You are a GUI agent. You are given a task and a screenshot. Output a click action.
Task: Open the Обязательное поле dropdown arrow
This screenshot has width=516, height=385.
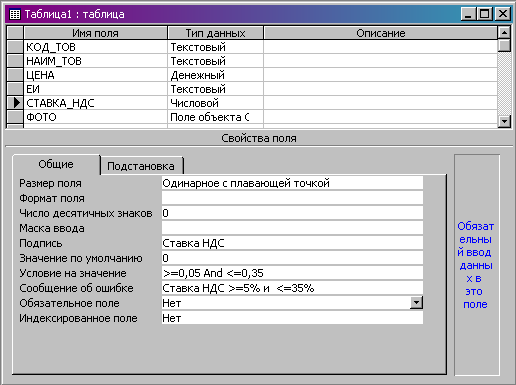pos(416,303)
